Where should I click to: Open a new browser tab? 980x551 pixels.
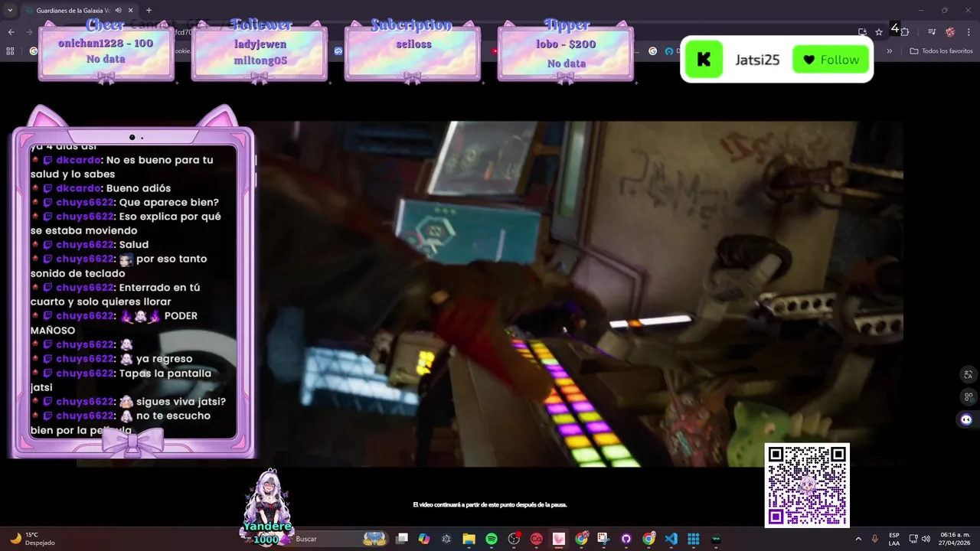click(149, 11)
